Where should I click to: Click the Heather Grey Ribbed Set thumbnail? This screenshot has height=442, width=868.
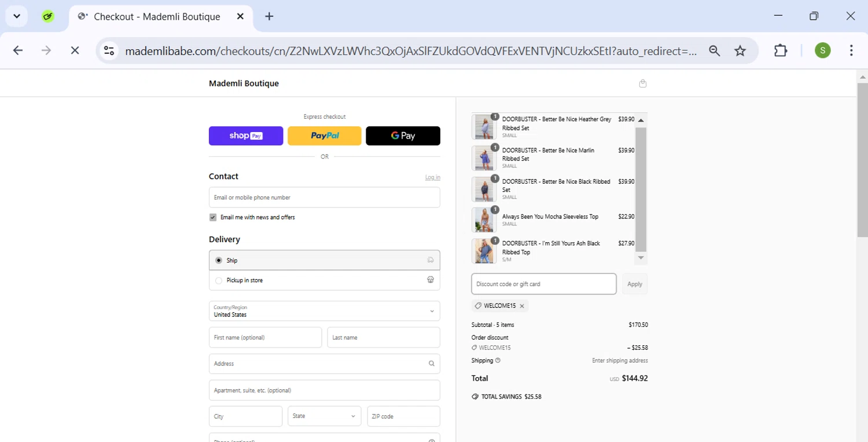pos(484,127)
